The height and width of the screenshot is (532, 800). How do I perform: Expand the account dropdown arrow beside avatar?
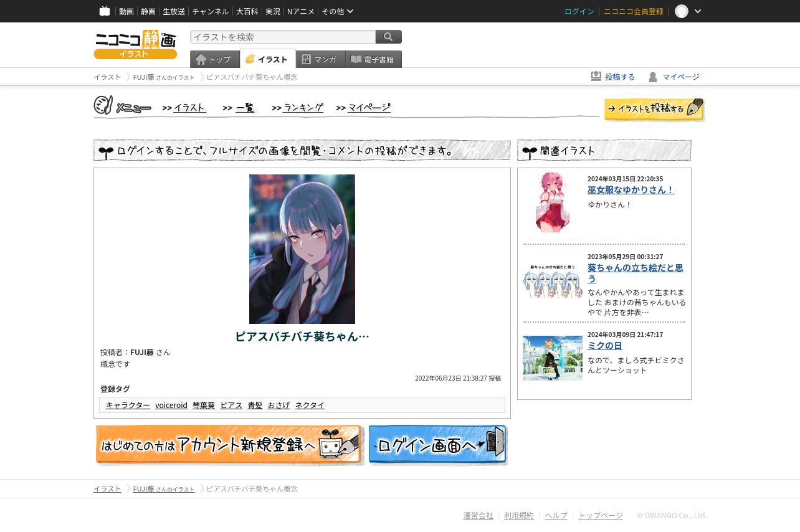pyautogui.click(x=698, y=11)
